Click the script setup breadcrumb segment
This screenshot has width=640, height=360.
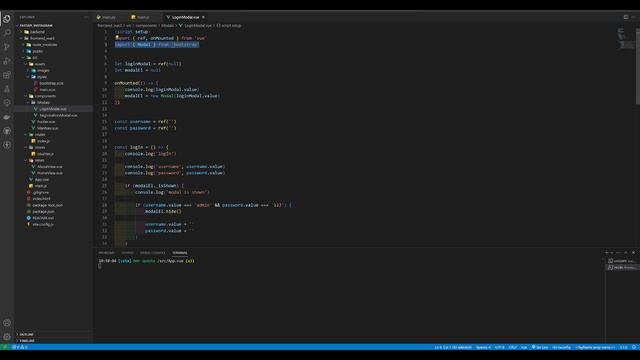coord(229,26)
